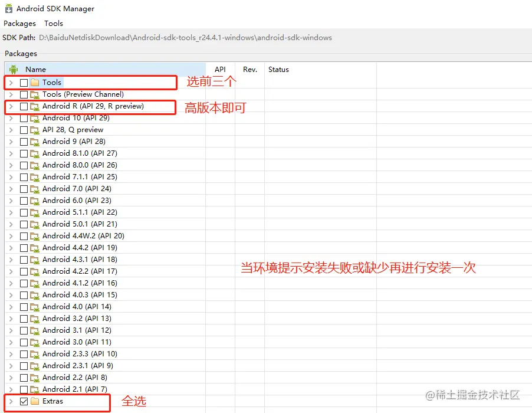Click the Android R (API 29, R preview) folder icon
Image resolution: width=532 pixels, height=413 pixels.
click(35, 107)
